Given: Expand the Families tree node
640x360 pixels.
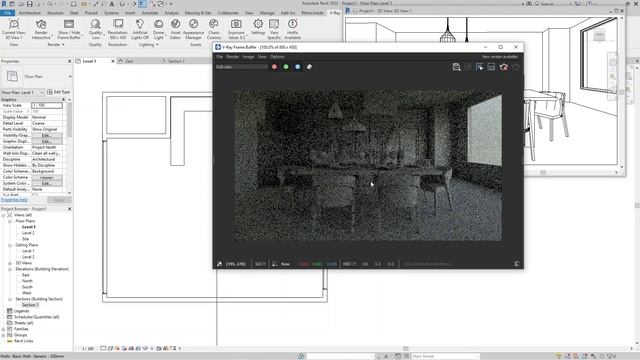Looking at the screenshot, I should tap(3, 329).
